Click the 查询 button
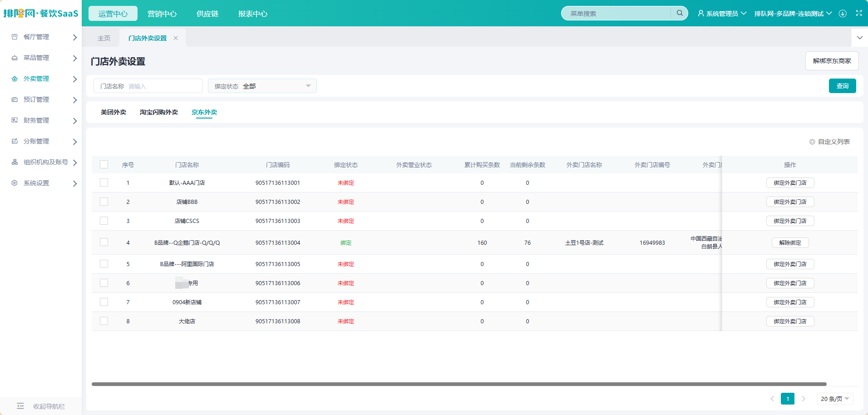Viewport: 868px width, 415px height. 842,86
